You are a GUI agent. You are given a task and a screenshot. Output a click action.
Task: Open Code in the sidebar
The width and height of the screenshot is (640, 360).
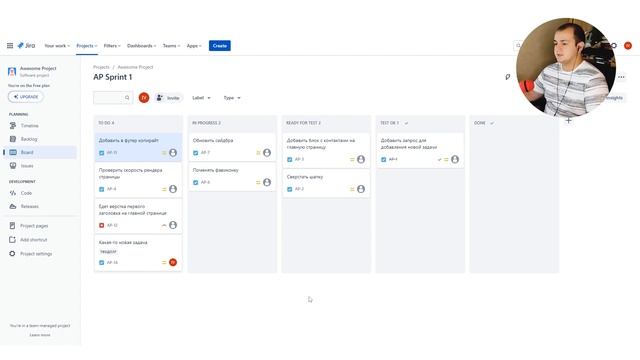click(40, 193)
